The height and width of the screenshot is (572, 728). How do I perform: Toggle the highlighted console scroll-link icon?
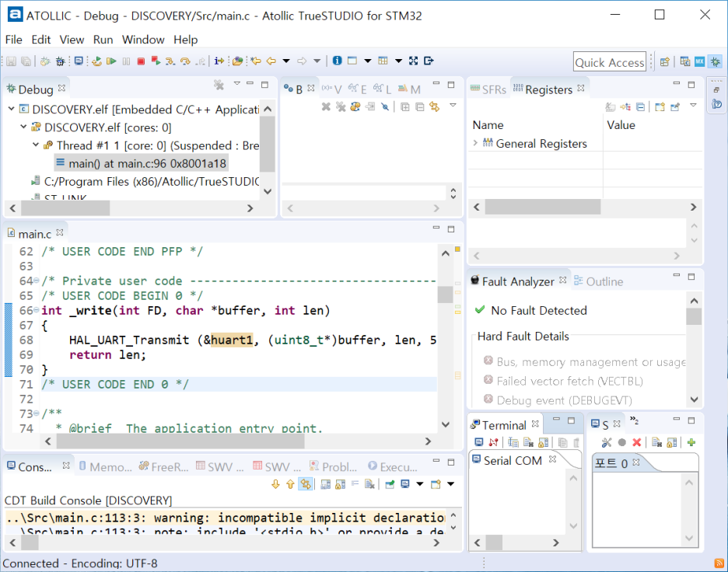point(305,484)
